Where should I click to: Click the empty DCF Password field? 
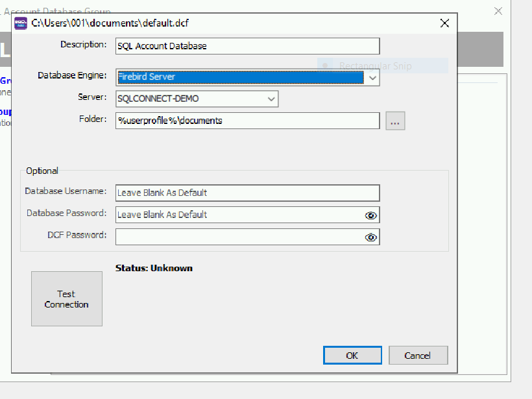[x=240, y=237]
